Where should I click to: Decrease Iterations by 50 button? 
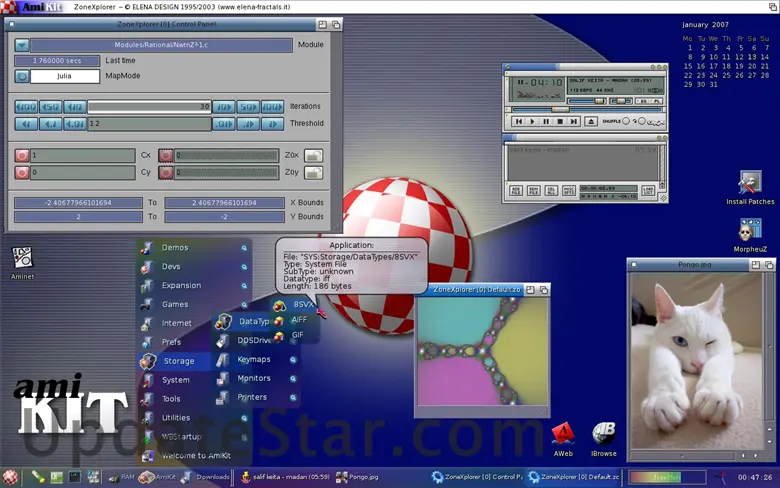coord(51,107)
